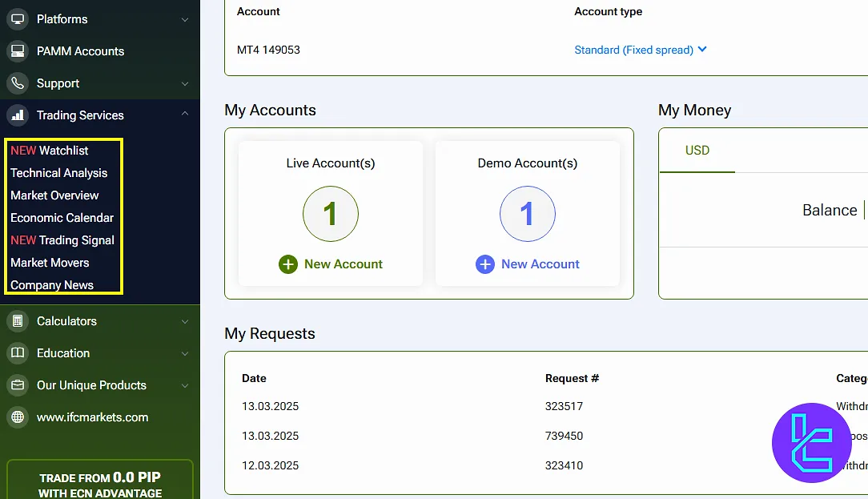Click the Support phone icon
The image size is (868, 499).
pyautogui.click(x=17, y=83)
